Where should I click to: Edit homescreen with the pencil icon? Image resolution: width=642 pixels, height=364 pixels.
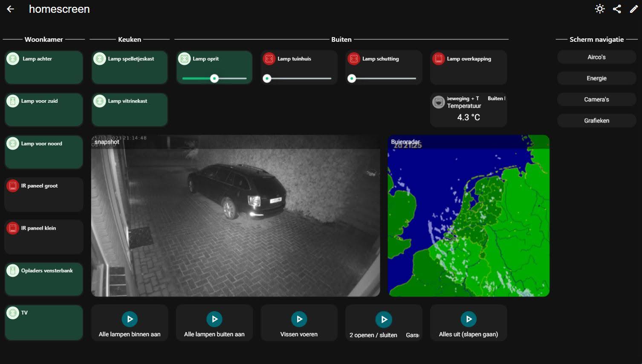point(634,9)
